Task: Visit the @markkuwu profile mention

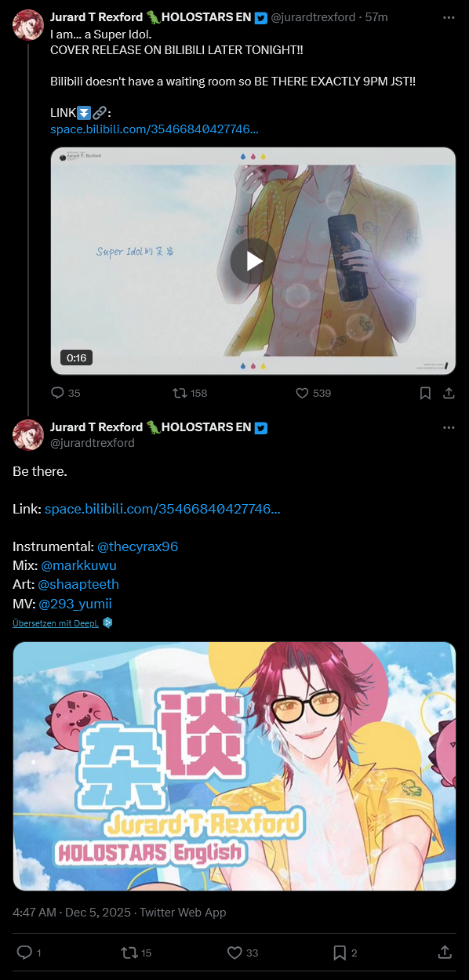Action: tap(78, 565)
